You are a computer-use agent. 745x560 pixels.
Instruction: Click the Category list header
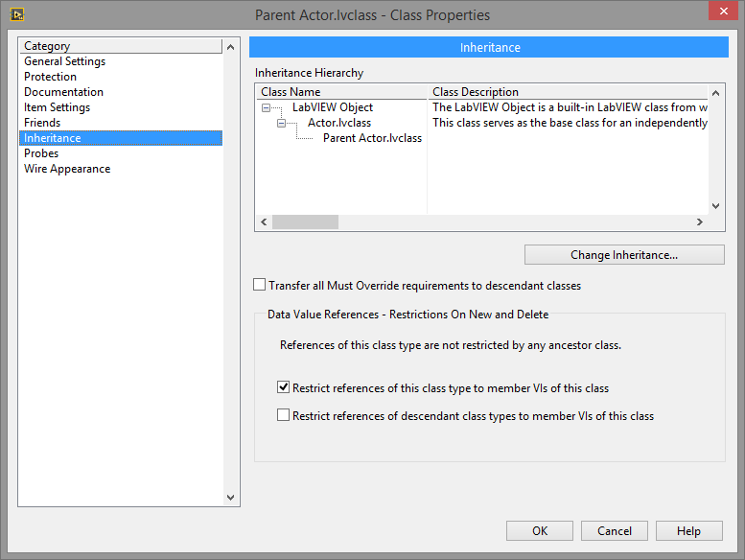coord(121,46)
